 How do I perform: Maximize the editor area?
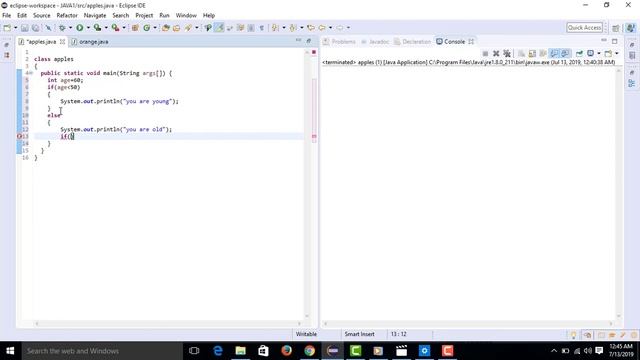pos(309,41)
